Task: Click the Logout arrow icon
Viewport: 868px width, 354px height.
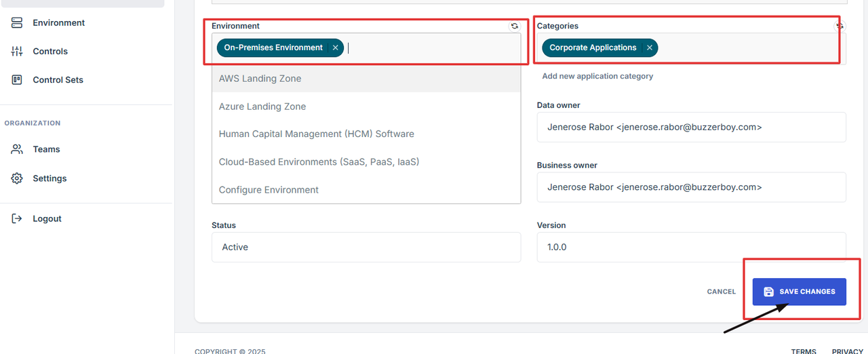Action: 17,218
